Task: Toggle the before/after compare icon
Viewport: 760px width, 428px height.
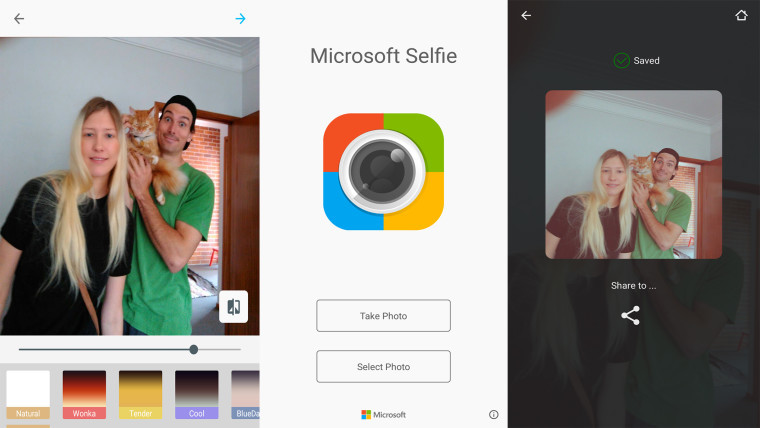Action: 234,307
